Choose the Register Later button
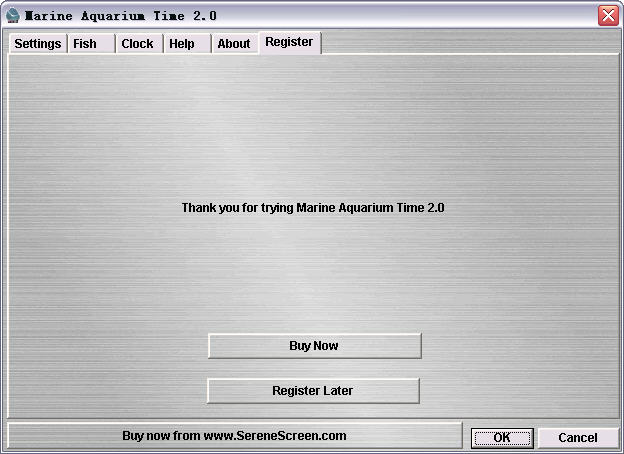 tap(313, 391)
